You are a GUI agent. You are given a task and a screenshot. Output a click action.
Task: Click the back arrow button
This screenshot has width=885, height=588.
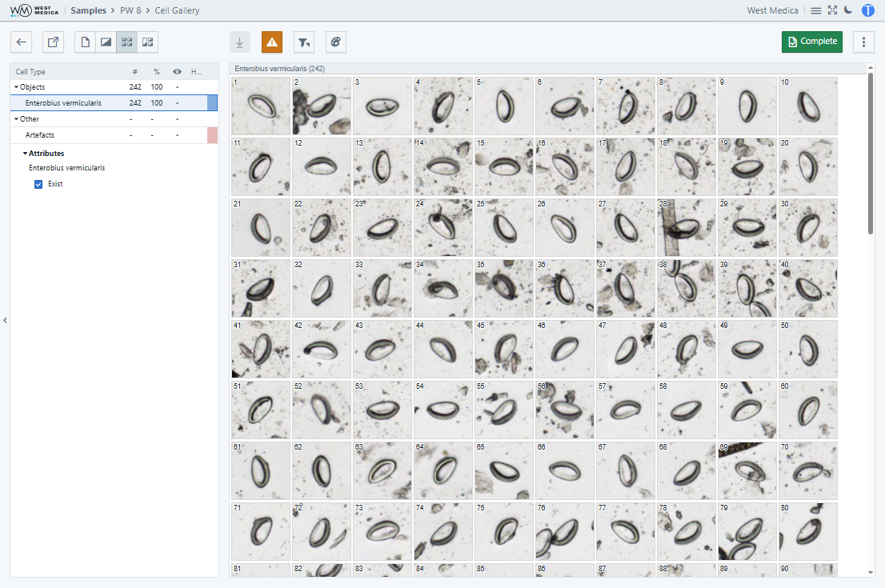(x=21, y=42)
